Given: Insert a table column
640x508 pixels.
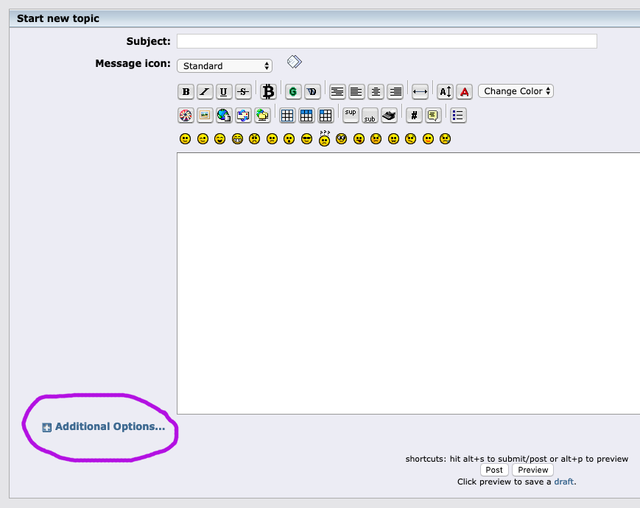Looking at the screenshot, I should click(x=326, y=115).
